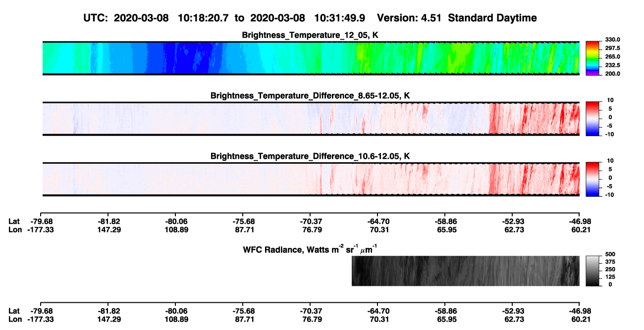Screen dimensions: 644x330
Task: Select the 10.6-12.05 difference image strip
Action: 311,179
